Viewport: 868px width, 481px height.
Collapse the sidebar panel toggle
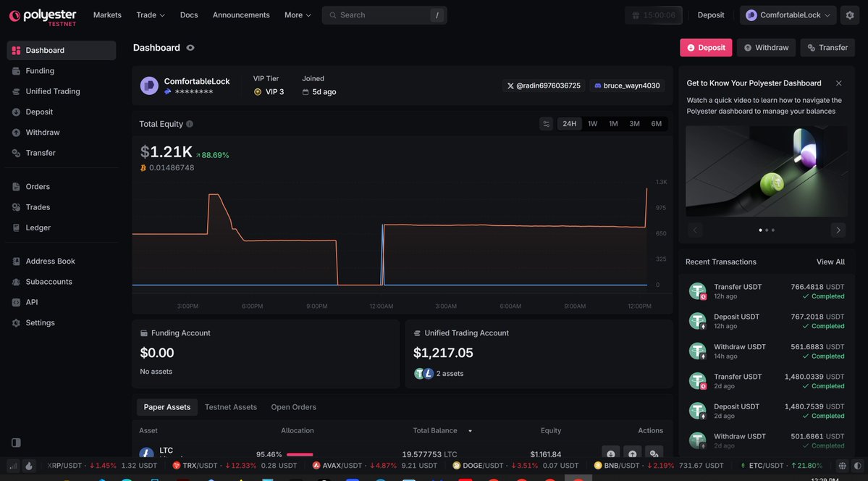click(16, 443)
